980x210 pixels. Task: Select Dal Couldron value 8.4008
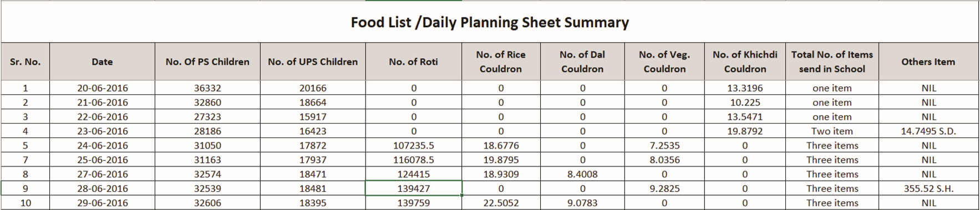(x=582, y=174)
